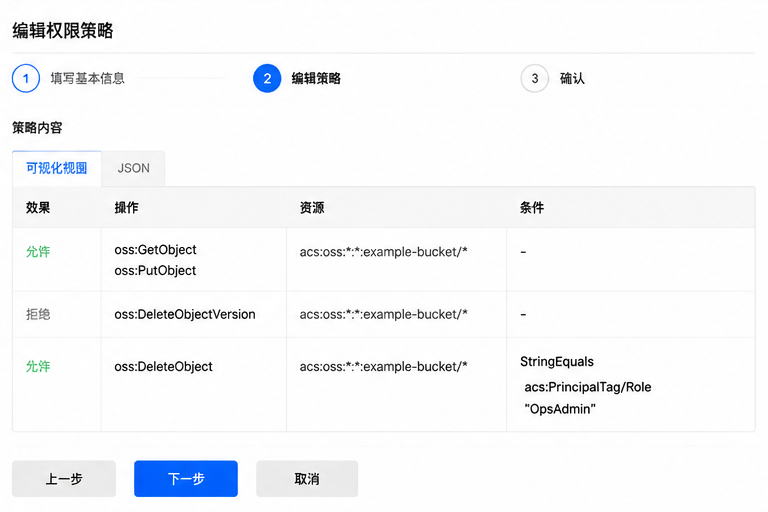
Task: Select the oss:GetObject action text
Action: (155, 250)
